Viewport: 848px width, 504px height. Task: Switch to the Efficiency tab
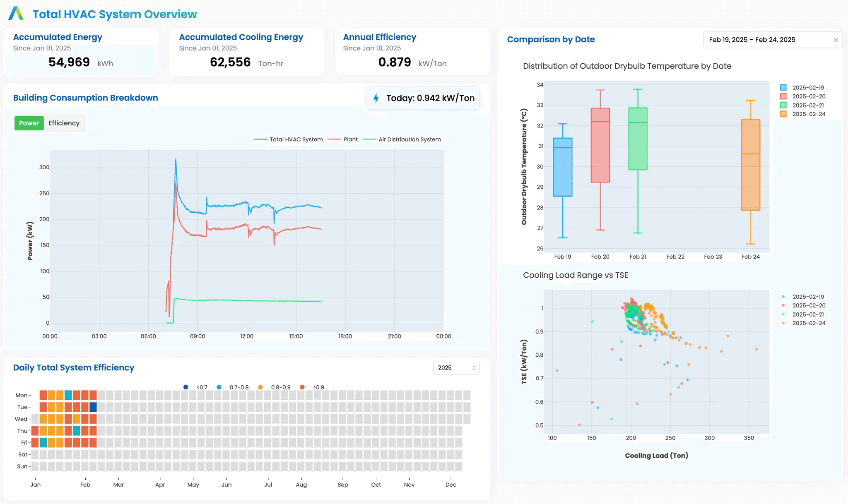coord(64,123)
